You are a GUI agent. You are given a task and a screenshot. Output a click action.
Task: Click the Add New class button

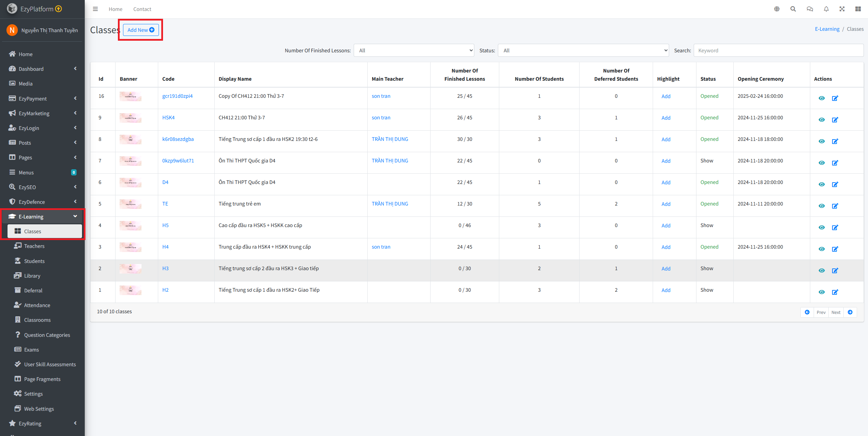141,30
